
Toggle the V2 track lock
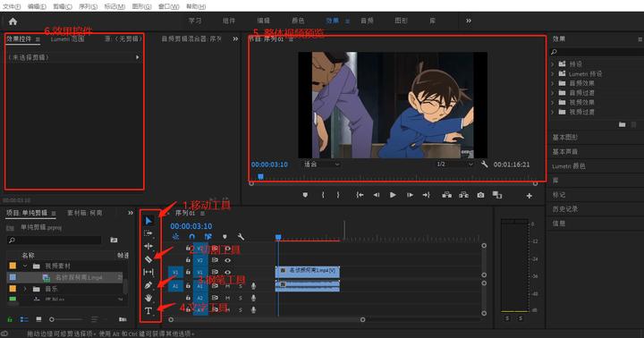[188, 260]
